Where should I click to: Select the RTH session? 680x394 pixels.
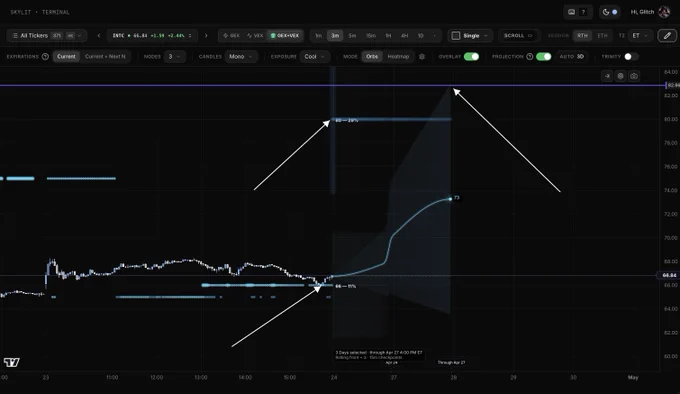coord(582,36)
